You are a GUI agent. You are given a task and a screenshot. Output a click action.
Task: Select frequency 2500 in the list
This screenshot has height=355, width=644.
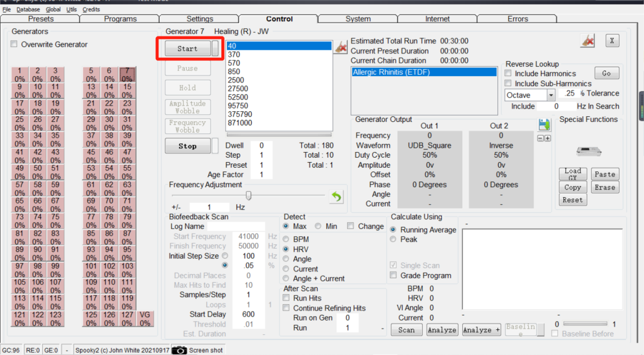click(x=236, y=80)
